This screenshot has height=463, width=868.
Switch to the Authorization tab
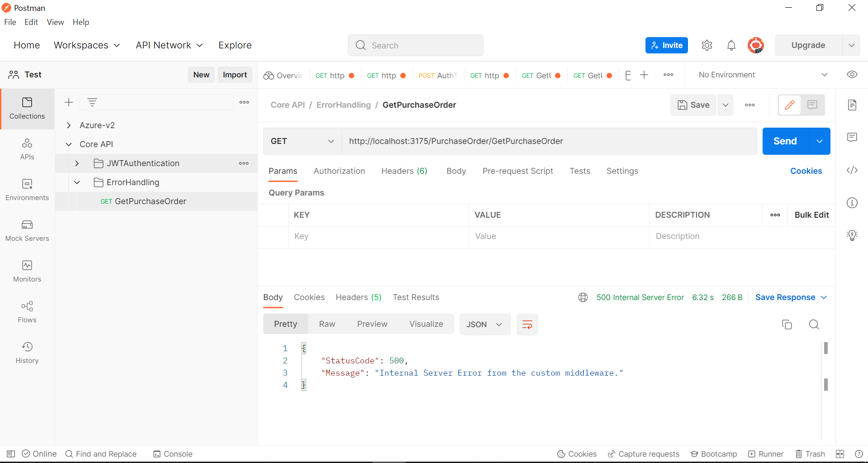[339, 171]
